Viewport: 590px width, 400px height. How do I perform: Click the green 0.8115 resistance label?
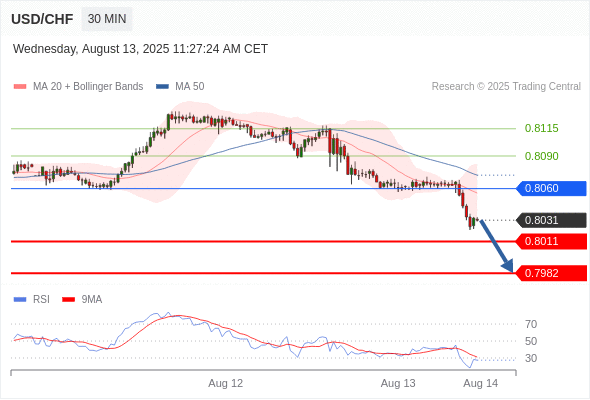tap(541, 128)
